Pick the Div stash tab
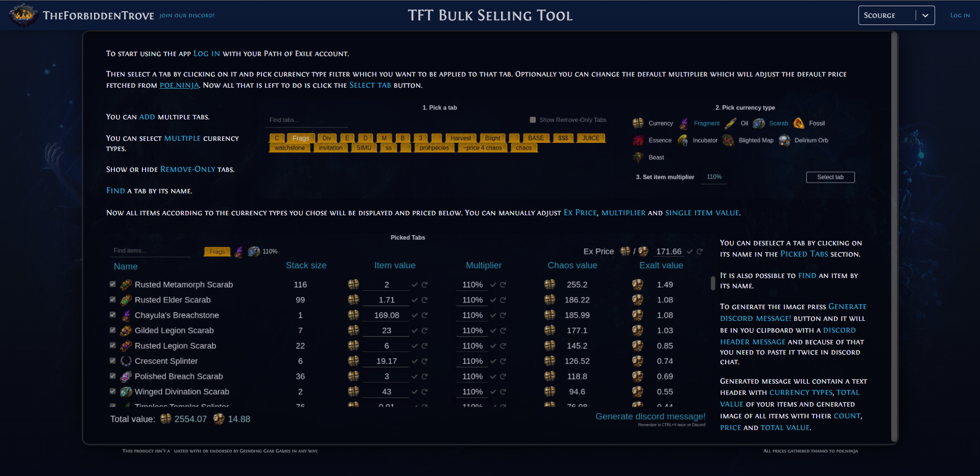This screenshot has height=476, width=980. point(327,138)
